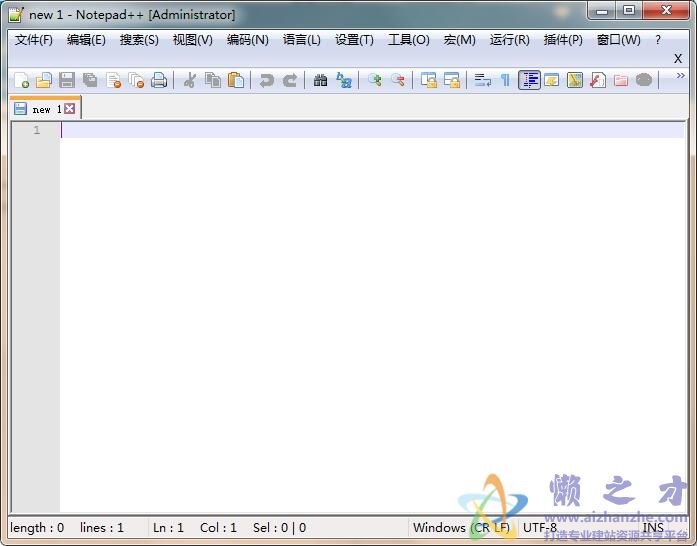The width and height of the screenshot is (697, 546).
Task: Click the gray oval toolbar icon
Action: click(644, 80)
